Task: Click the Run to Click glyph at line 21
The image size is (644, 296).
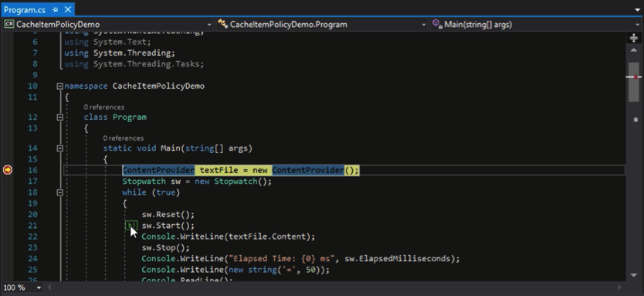Action: coord(131,226)
